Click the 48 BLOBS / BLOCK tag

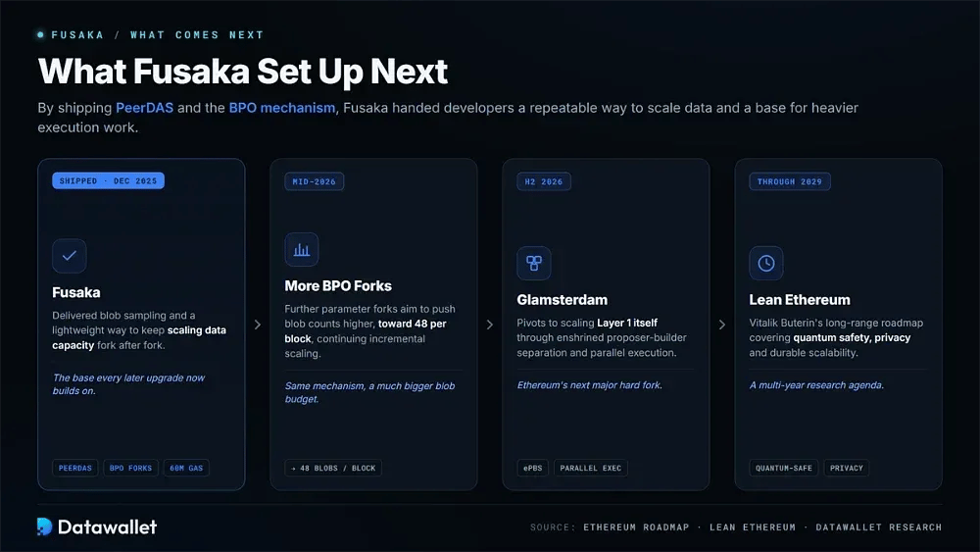tap(333, 469)
